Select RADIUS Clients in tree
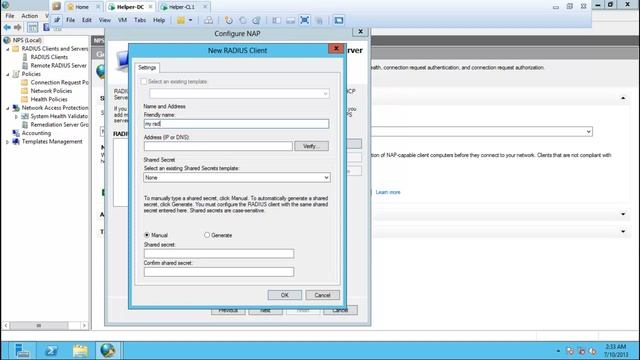 [49, 57]
